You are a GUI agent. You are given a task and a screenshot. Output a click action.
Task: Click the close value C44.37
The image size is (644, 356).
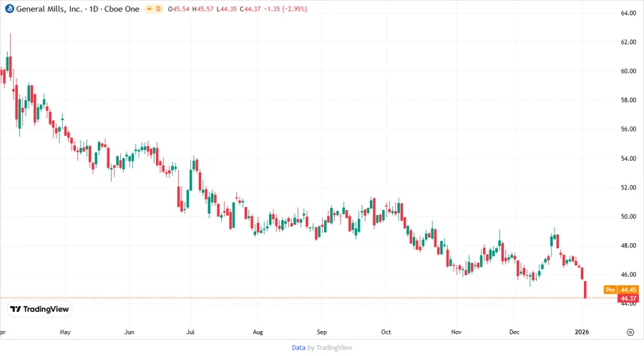pyautogui.click(x=250, y=9)
